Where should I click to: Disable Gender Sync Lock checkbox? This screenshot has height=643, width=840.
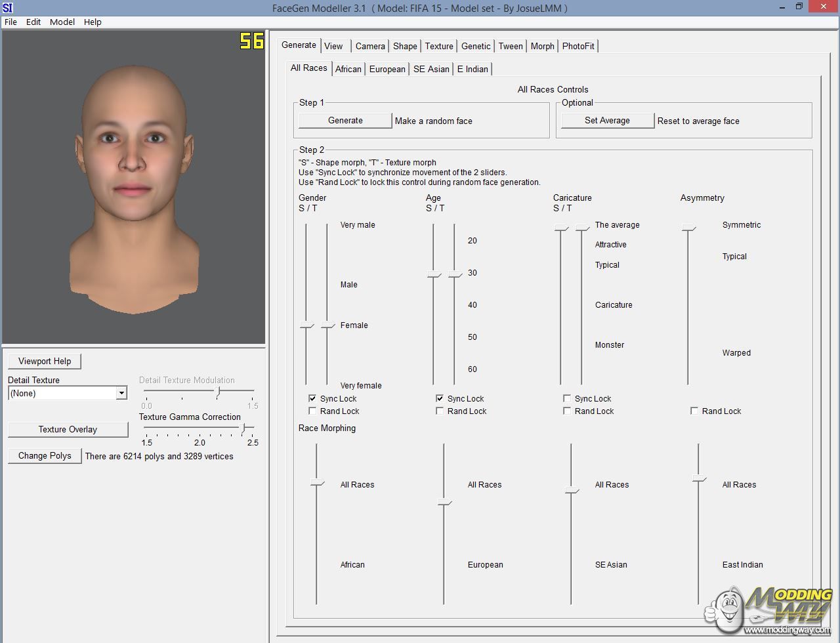tap(312, 399)
